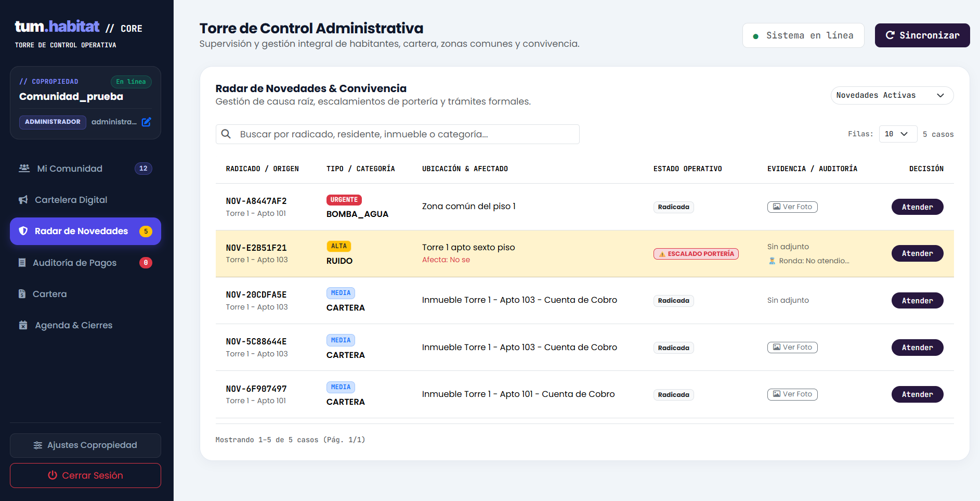Click the edit pencil icon next to administra...
The width and height of the screenshot is (980, 501).
(x=147, y=122)
